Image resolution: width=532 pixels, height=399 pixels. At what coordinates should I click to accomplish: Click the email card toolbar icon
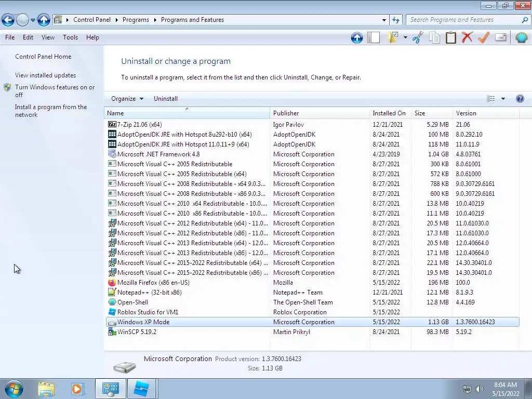[x=500, y=37]
